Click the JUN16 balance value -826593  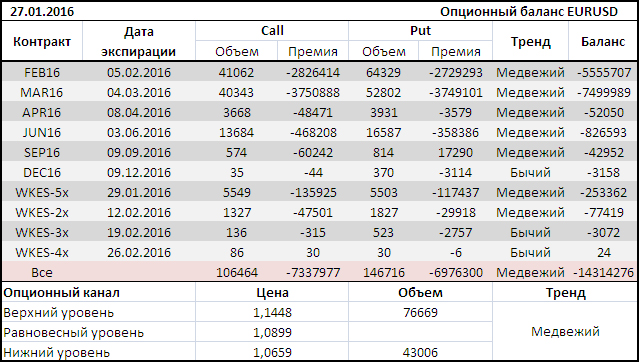pos(603,132)
